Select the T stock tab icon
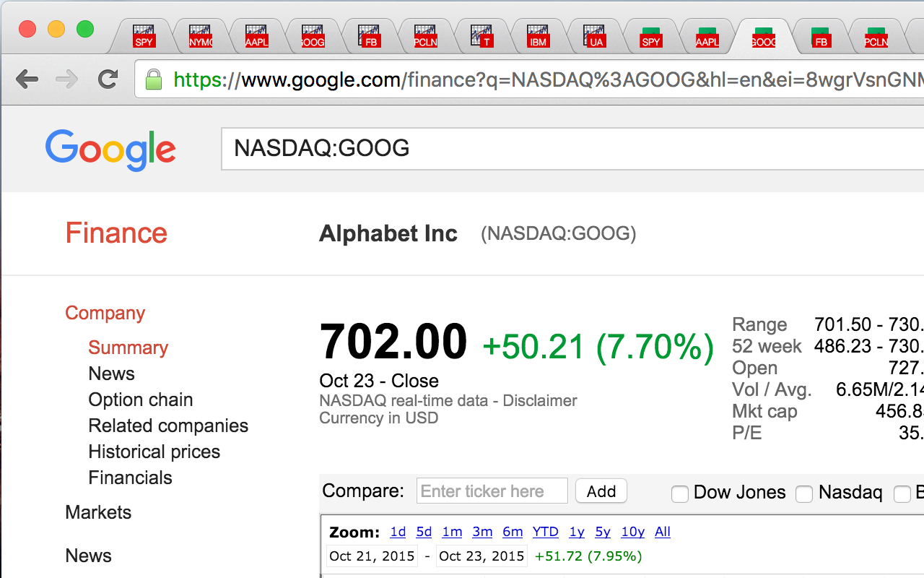The image size is (924, 578). click(x=481, y=36)
